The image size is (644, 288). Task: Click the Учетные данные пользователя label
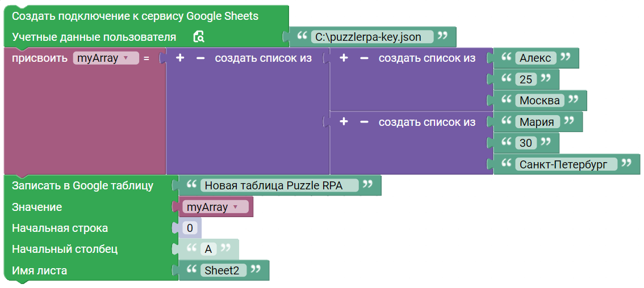94,37
